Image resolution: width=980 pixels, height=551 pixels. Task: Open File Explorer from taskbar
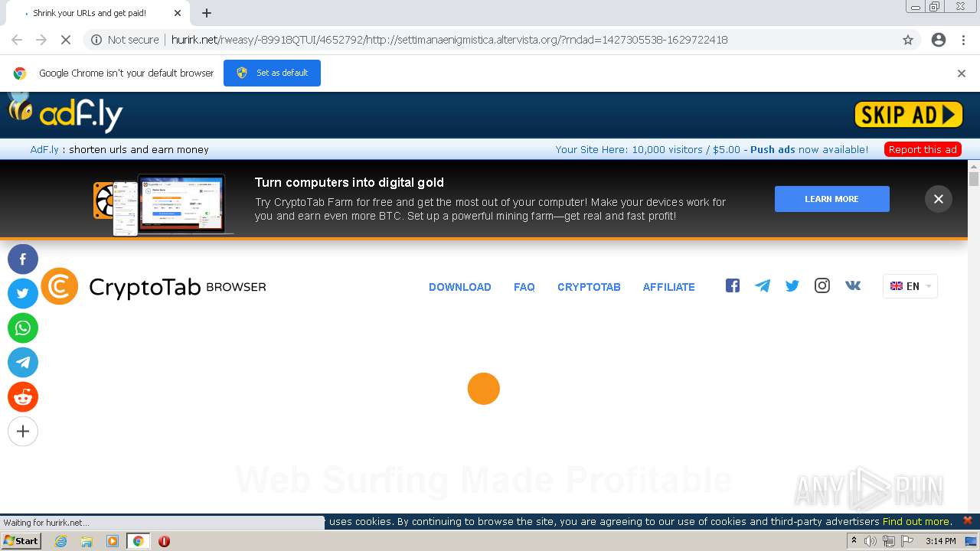tap(87, 541)
